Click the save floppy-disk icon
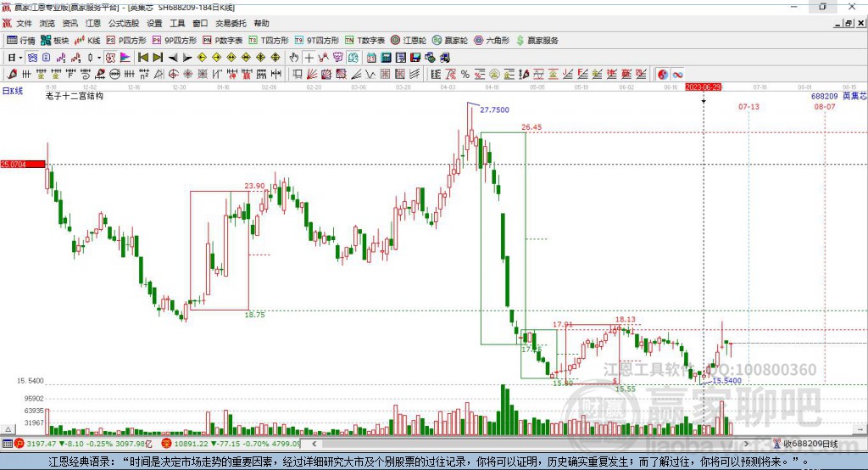868x470 pixels. tap(415, 58)
